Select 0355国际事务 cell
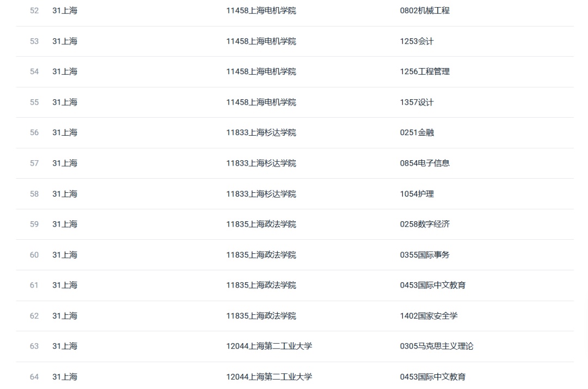This screenshot has height=389, width=588. [x=425, y=255]
